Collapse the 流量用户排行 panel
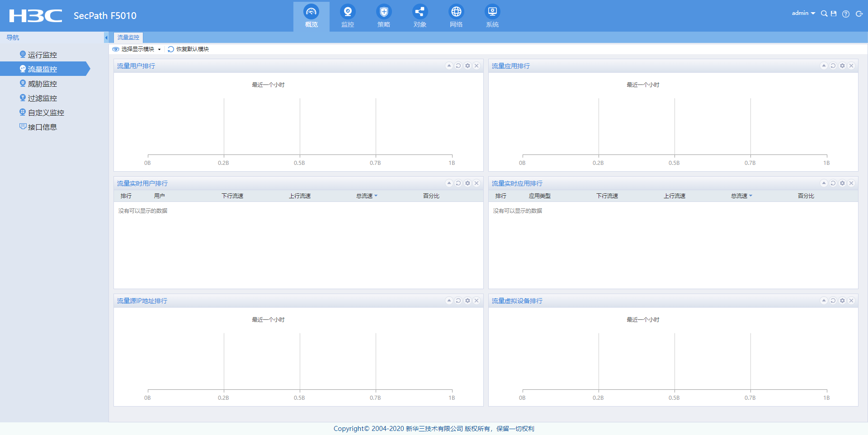The image size is (868, 435). [x=449, y=66]
